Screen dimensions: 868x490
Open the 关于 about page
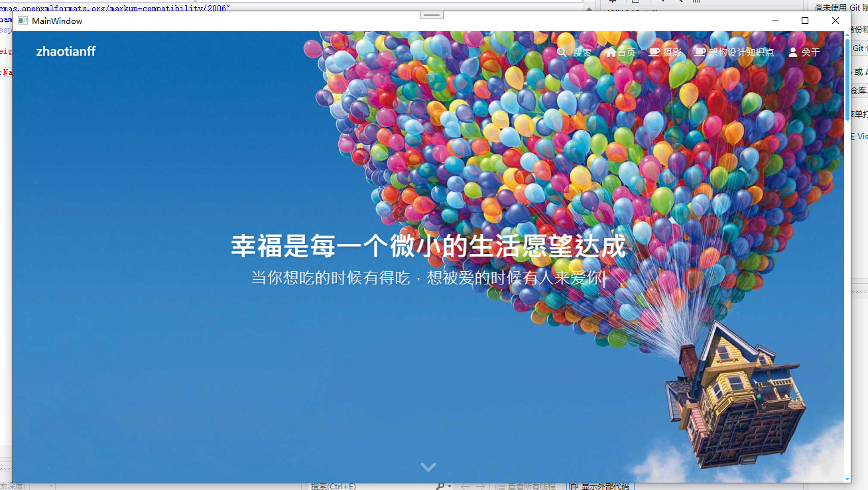(x=810, y=52)
